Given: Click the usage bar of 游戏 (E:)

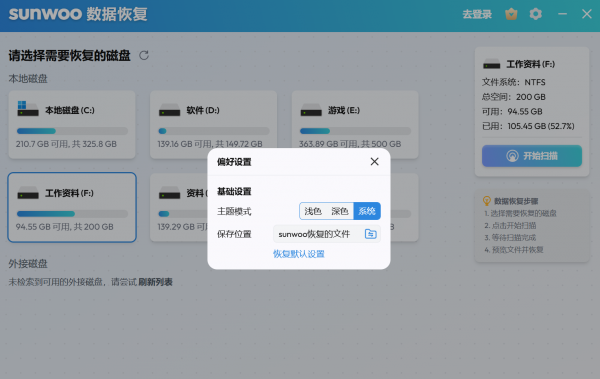Looking at the screenshot, I should (355, 131).
